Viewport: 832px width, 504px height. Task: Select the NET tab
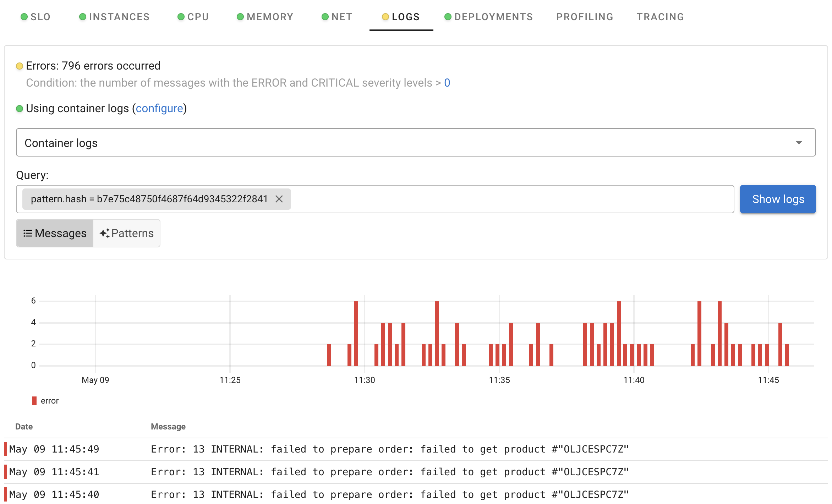pos(337,17)
